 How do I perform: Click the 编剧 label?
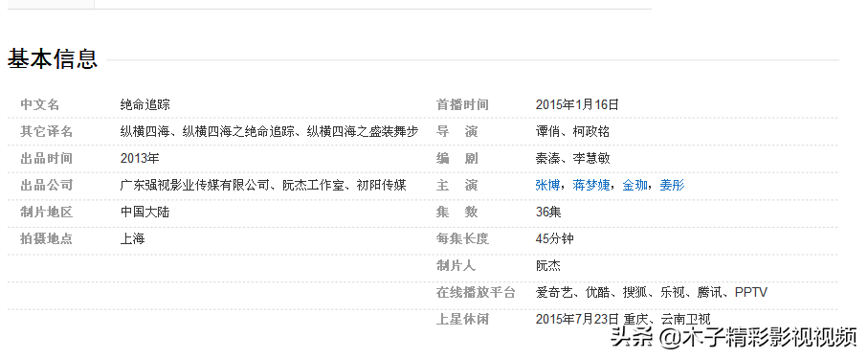[456, 159]
